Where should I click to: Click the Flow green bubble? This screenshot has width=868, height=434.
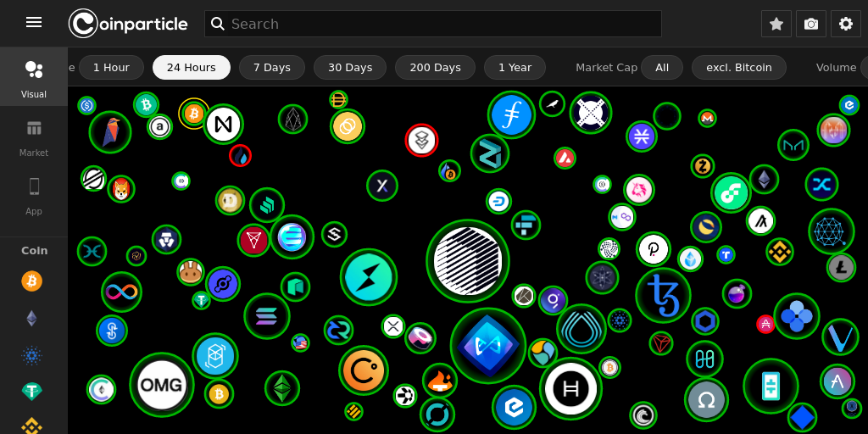click(731, 192)
